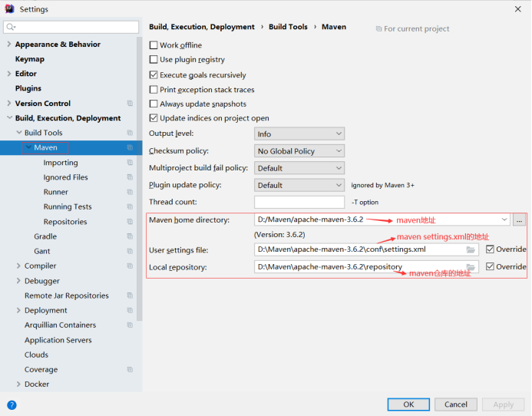Uncheck Update indices on project open
This screenshot has height=416, width=532.
pyautogui.click(x=154, y=118)
